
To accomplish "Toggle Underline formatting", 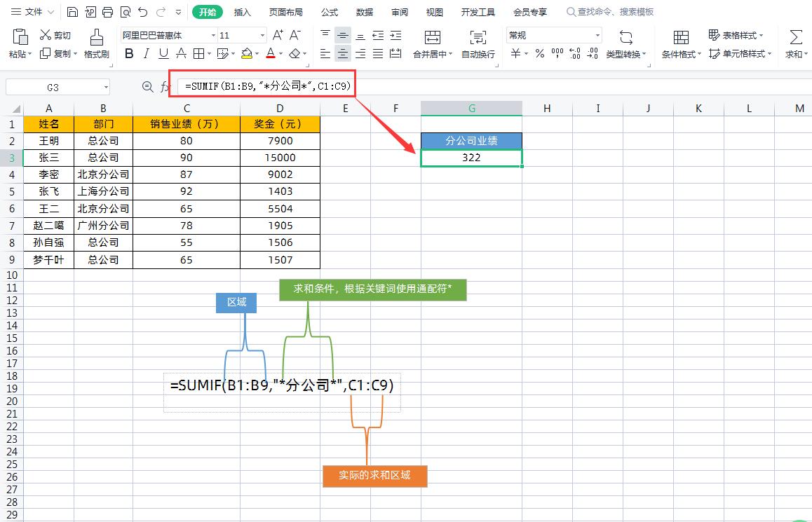I will pos(163,54).
